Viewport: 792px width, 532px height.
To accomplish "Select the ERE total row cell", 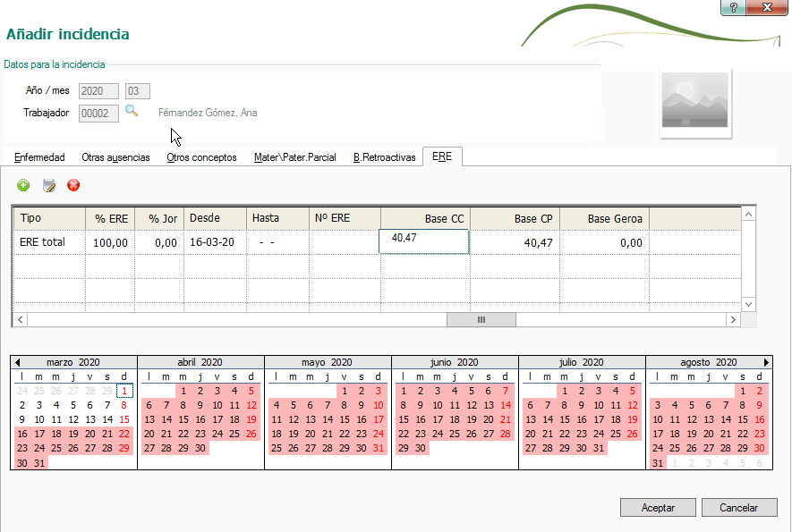I will coord(49,242).
